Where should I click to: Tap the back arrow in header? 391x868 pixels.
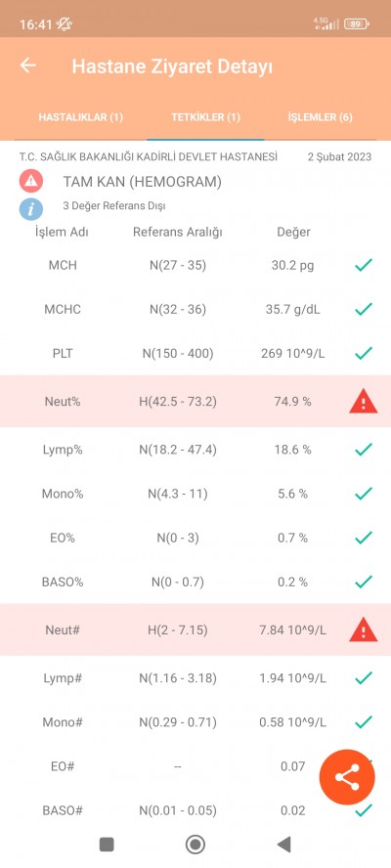click(x=27, y=65)
